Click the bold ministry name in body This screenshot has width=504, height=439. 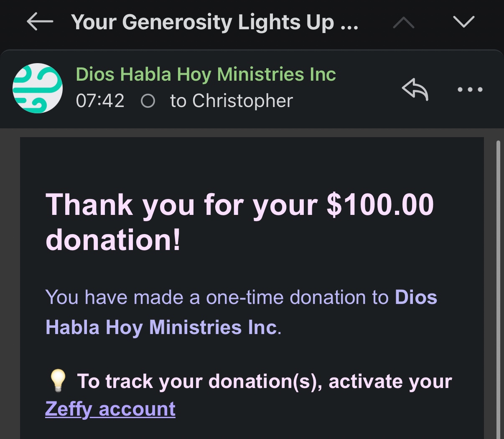pos(161,327)
